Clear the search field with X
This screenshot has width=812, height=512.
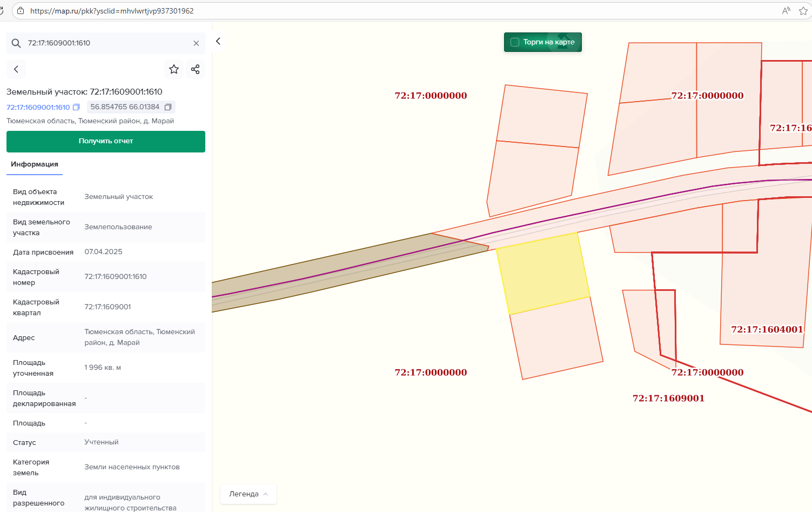tap(196, 43)
